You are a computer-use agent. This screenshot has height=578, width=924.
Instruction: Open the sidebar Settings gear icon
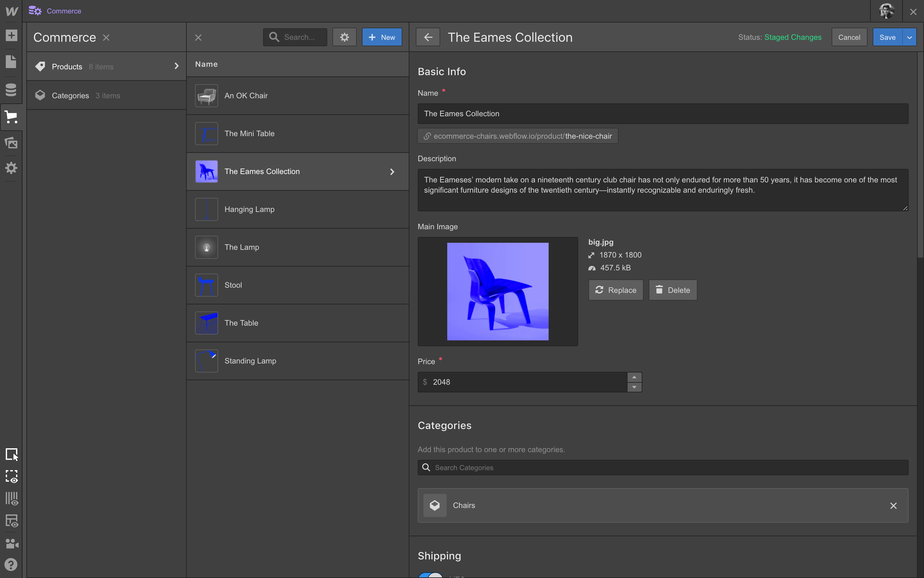(11, 168)
